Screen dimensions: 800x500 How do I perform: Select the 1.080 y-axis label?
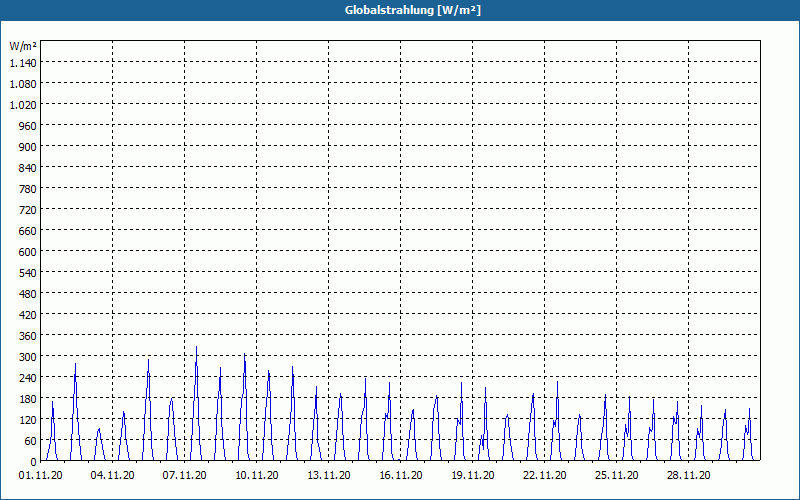(23, 84)
